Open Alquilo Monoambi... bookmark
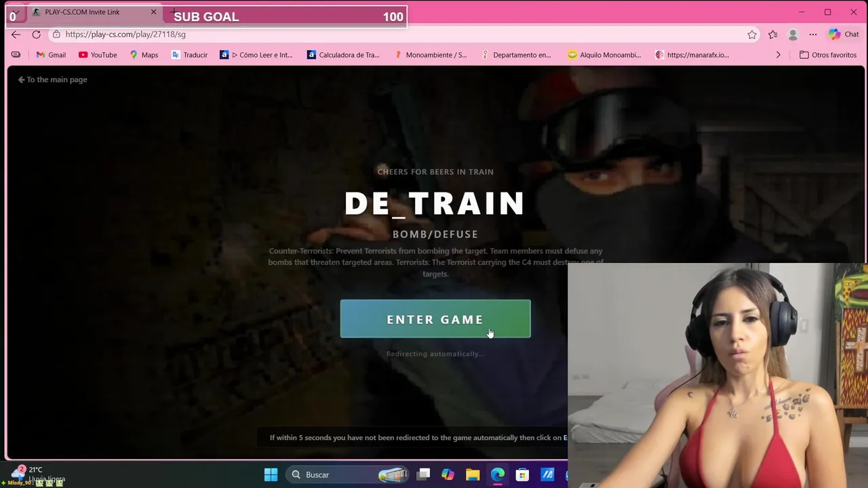Screen dimensions: 868x488 pos(604,55)
